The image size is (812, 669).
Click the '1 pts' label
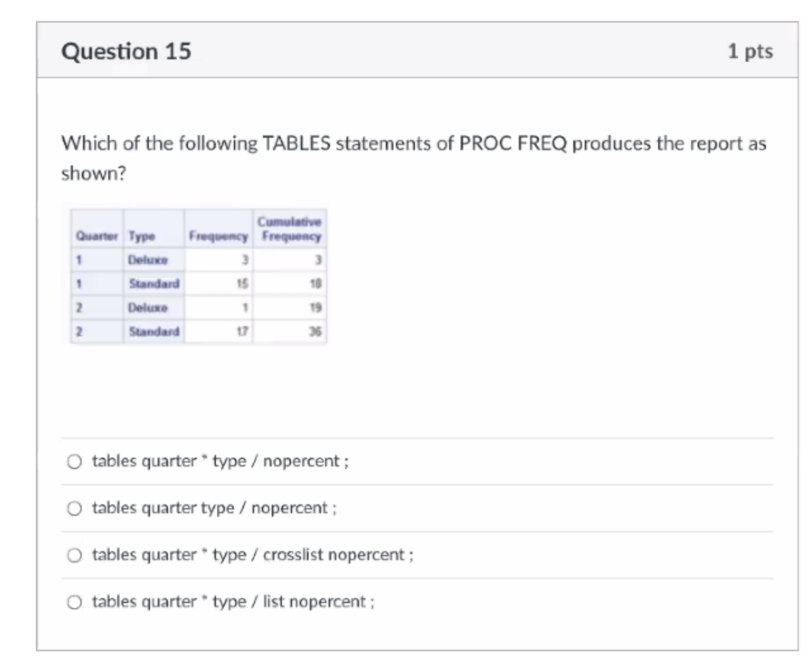[750, 51]
